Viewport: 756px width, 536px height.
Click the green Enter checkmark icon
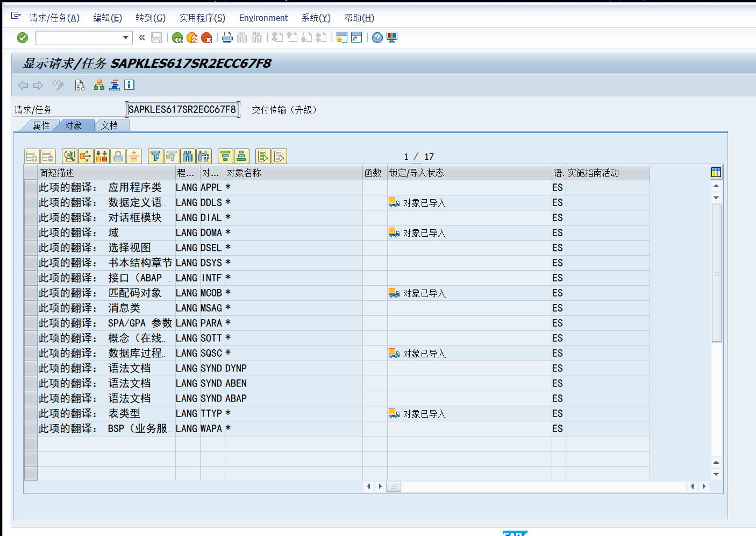(23, 38)
